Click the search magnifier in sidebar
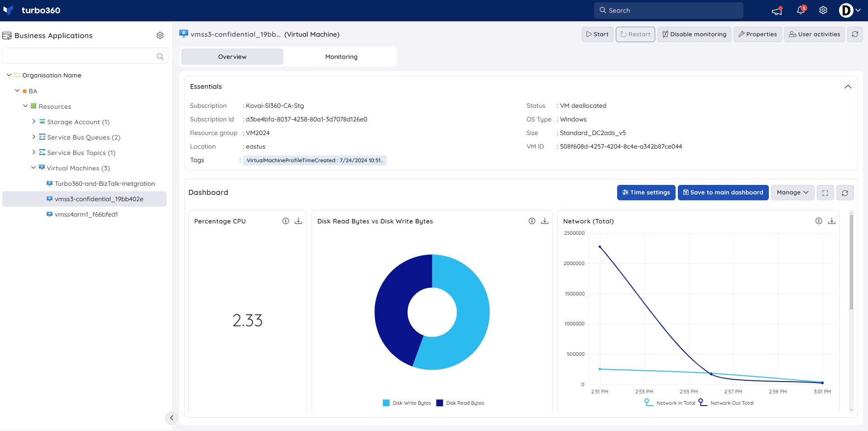Viewport: 868px width, 431px height. pyautogui.click(x=160, y=56)
